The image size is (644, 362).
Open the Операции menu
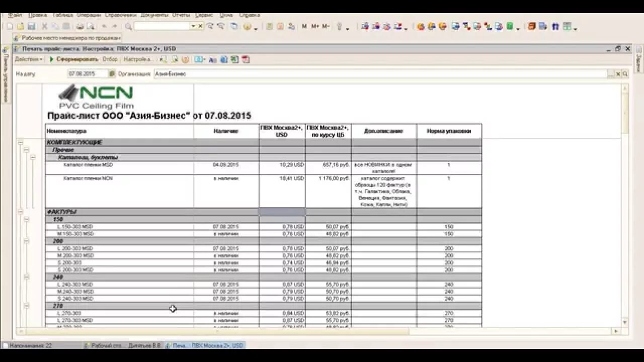[x=90, y=15]
